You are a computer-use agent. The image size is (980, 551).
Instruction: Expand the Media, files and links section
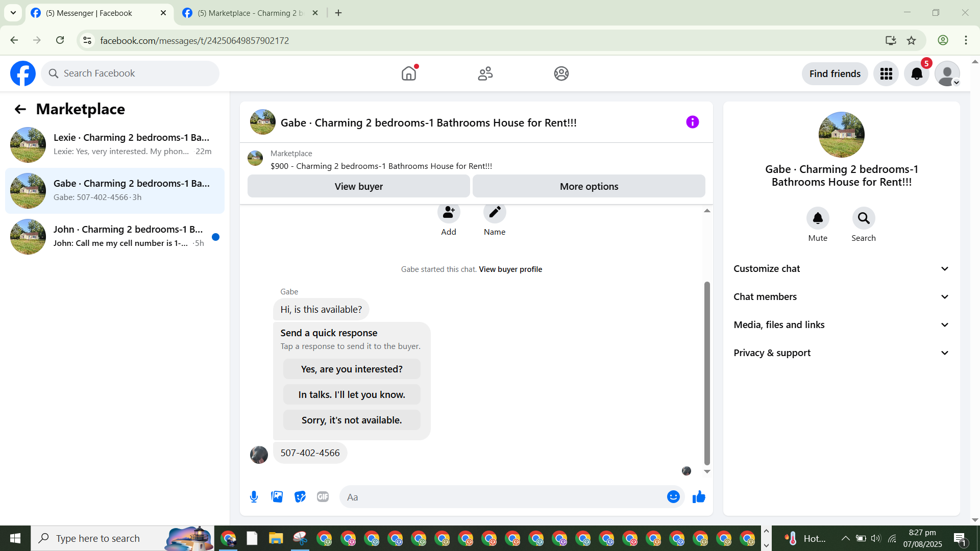tap(842, 325)
